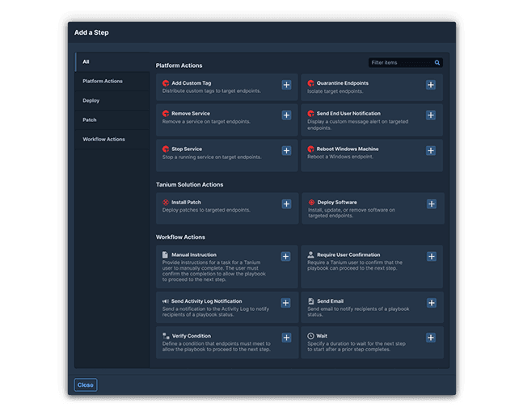Image resolution: width=523 pixels, height=420 pixels.
Task: Click the red icon beside Remove Service
Action: (166, 113)
